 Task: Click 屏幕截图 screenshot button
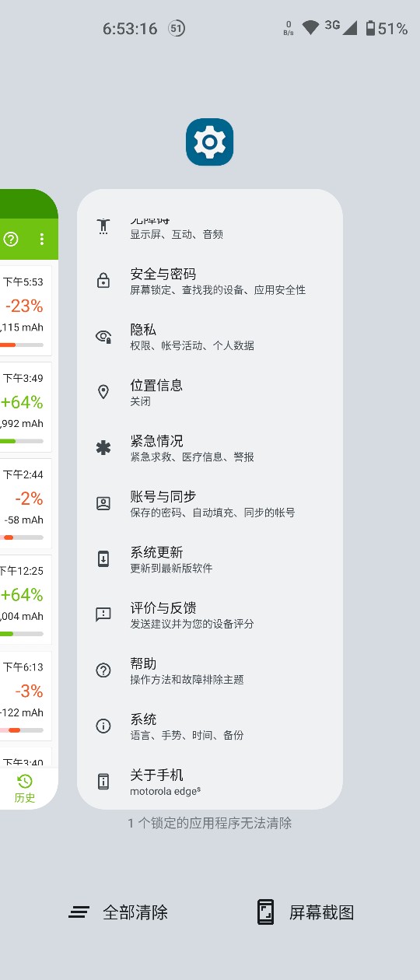[x=306, y=912]
